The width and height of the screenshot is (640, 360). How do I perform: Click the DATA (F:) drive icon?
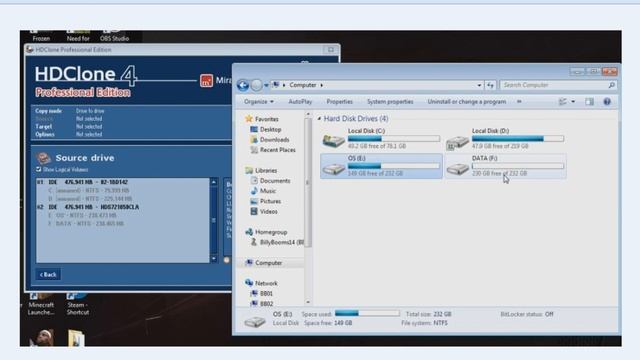coord(457,168)
